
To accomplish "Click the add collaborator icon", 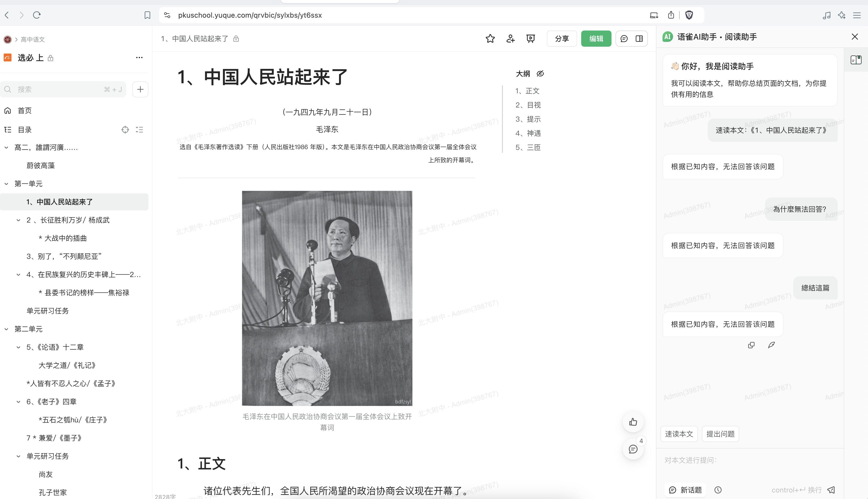I will [510, 39].
